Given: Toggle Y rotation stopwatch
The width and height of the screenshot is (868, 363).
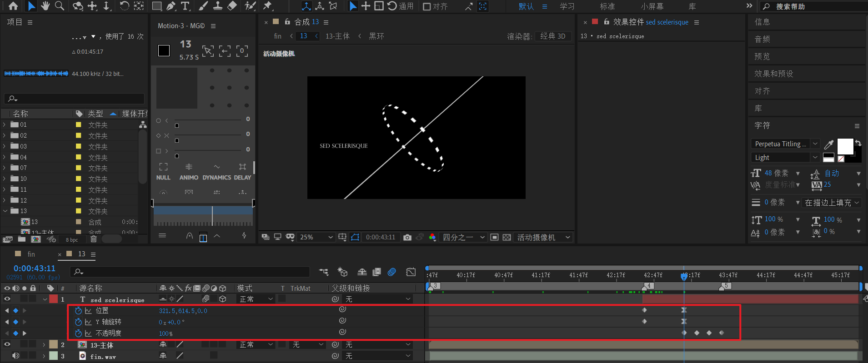Looking at the screenshot, I should [78, 322].
